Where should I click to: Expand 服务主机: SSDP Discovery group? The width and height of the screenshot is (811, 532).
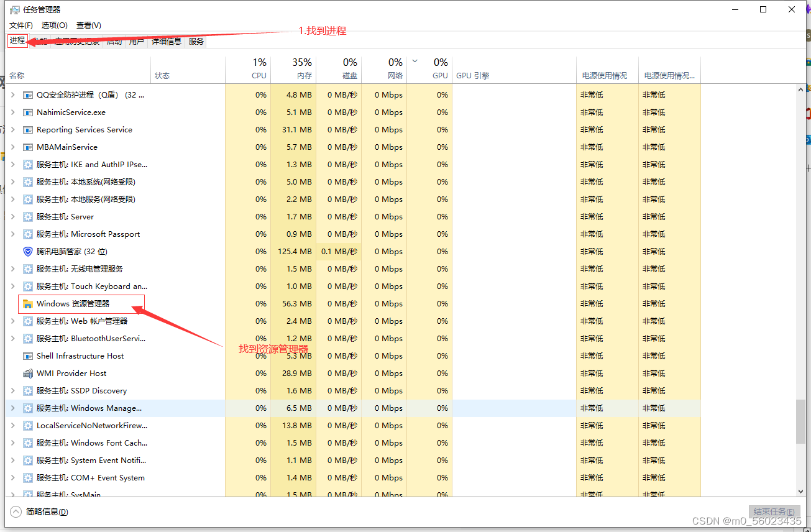[13, 391]
